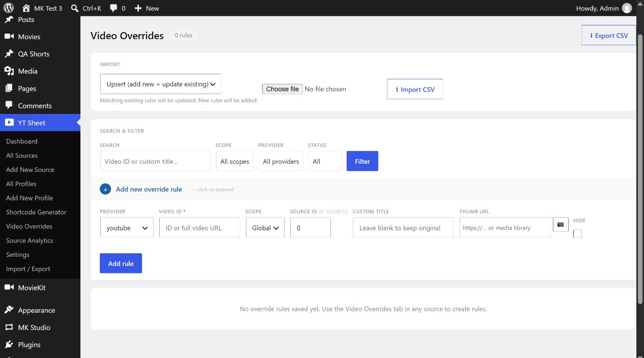This screenshot has height=358, width=644.
Task: Open Source Analytics submenu item
Action: point(30,241)
